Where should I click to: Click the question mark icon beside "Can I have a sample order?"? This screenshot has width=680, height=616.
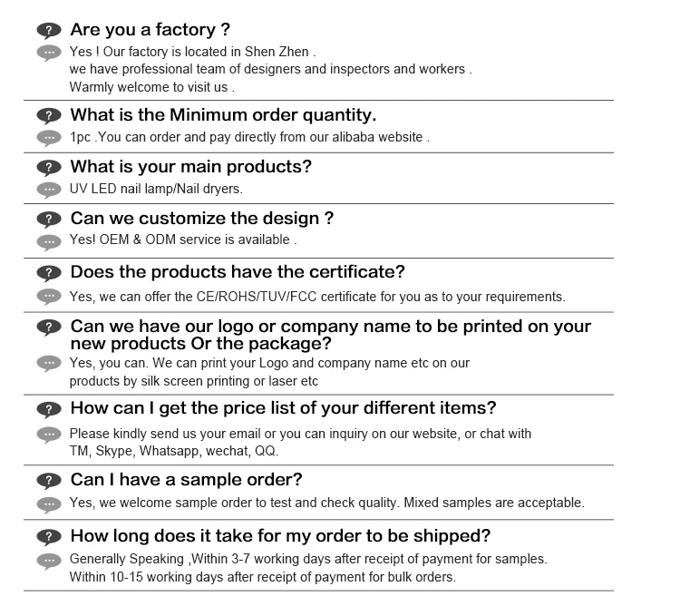tap(49, 480)
